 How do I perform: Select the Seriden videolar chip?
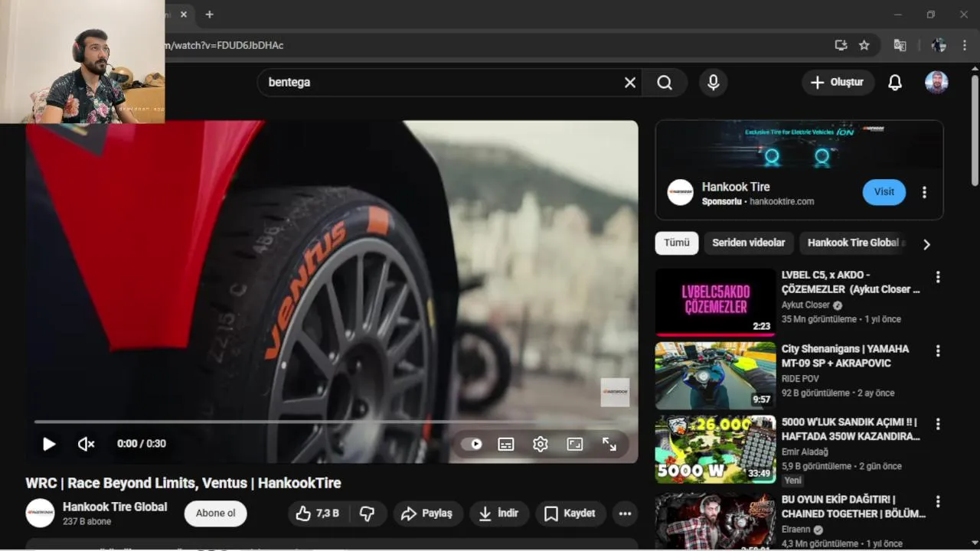[x=749, y=243]
